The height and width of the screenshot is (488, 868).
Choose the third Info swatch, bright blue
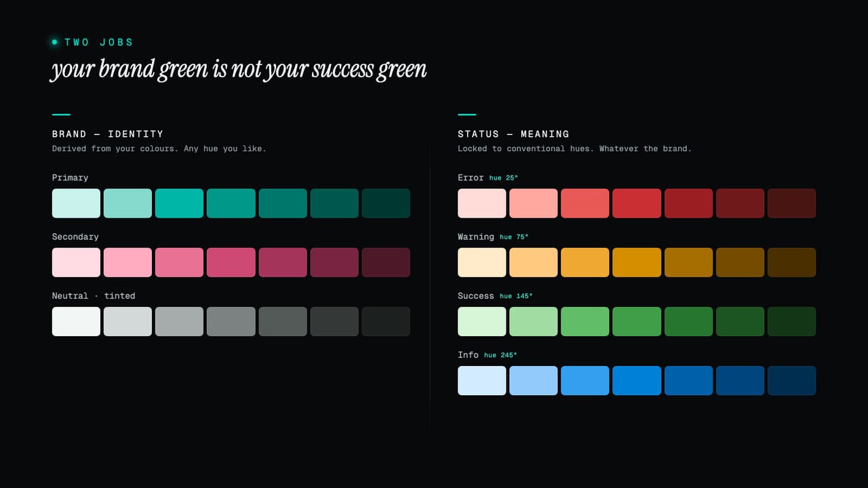(585, 380)
